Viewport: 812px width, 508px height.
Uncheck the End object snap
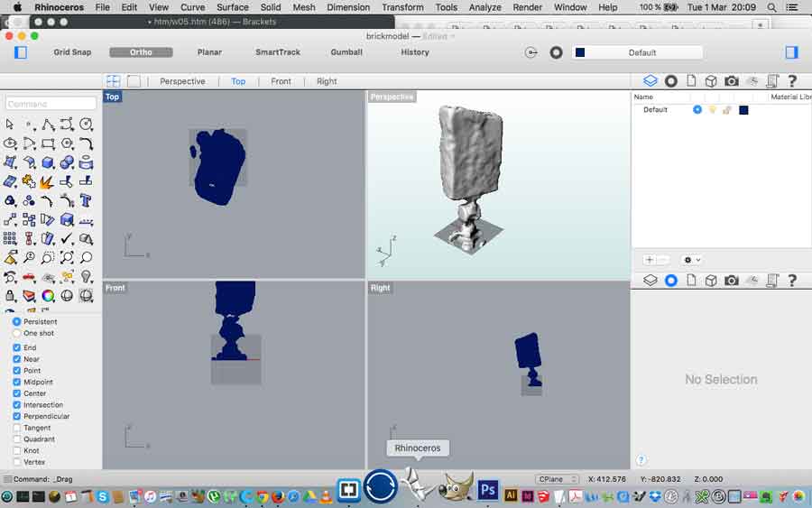point(16,347)
